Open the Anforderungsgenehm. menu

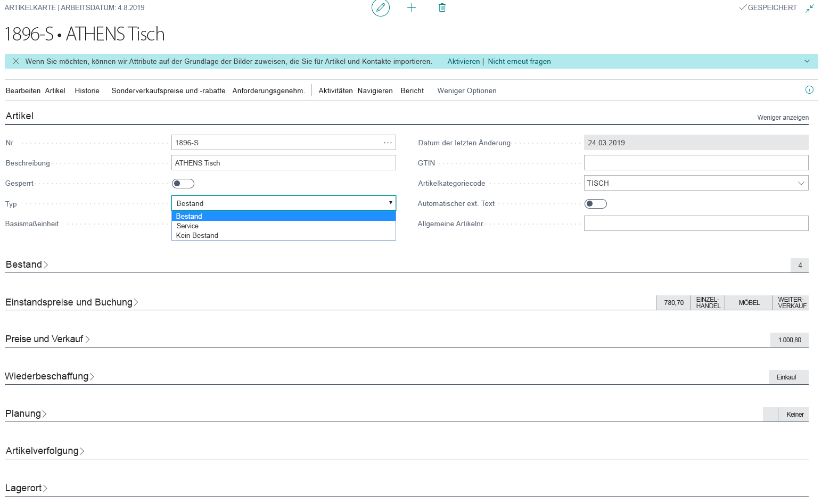[x=268, y=90]
